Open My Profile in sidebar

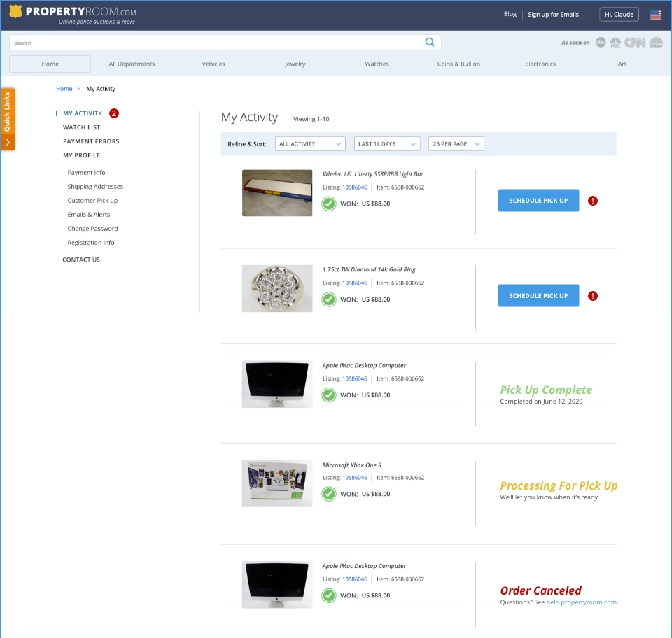(81, 155)
